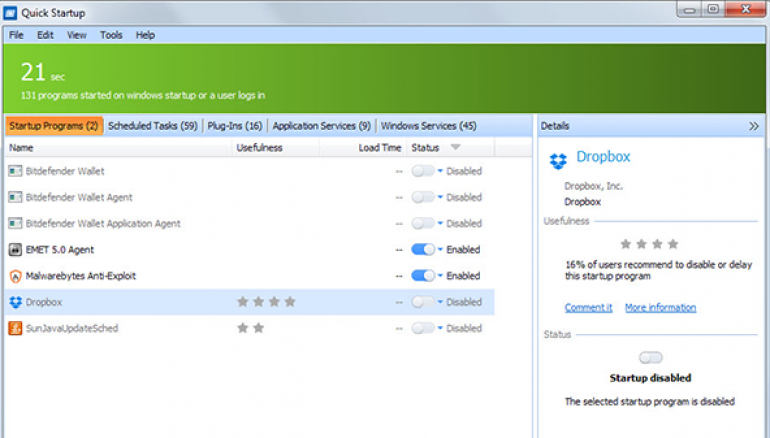Screen dimensions: 770x438
Task: Click the large Dropbox icon in Details
Action: pos(558,161)
